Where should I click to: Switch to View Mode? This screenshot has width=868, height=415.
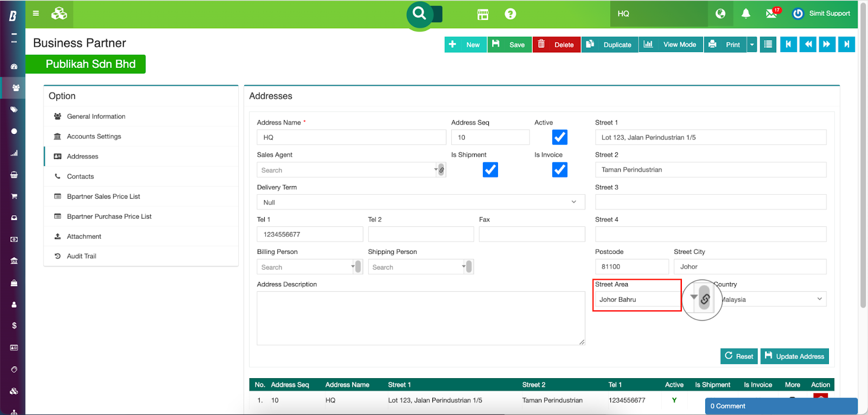coord(671,44)
